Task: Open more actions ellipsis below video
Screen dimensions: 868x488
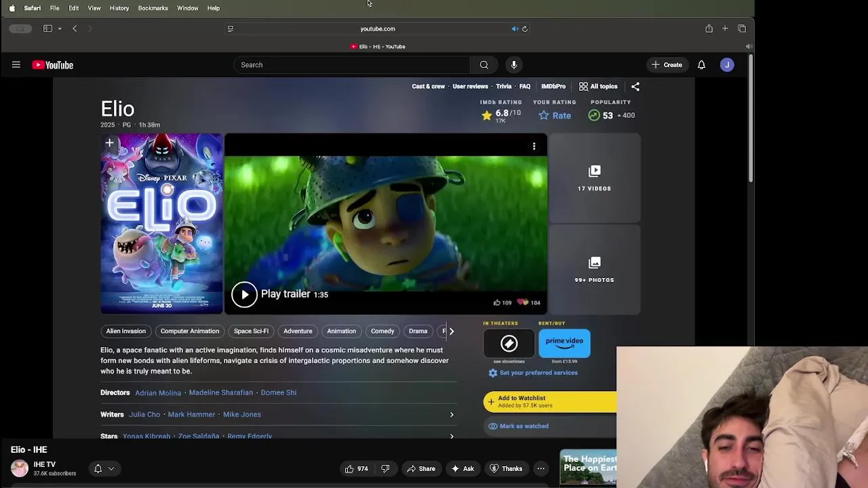Action: (x=540, y=468)
